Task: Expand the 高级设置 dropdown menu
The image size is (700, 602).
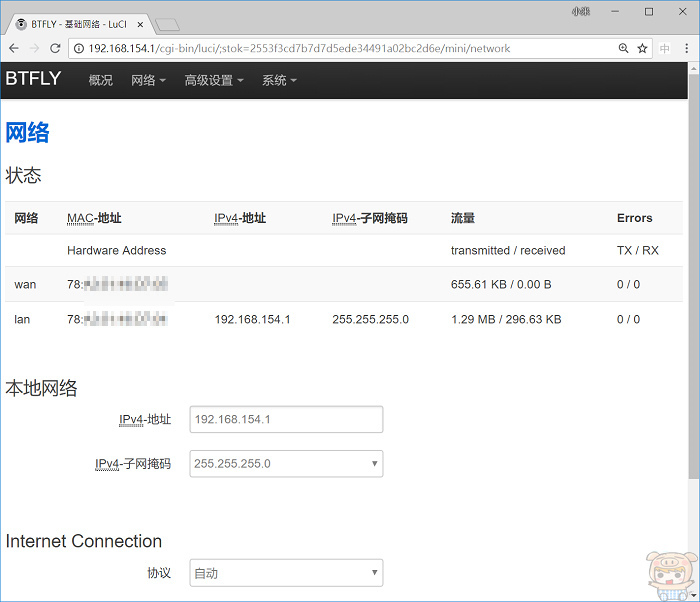Action: [214, 81]
